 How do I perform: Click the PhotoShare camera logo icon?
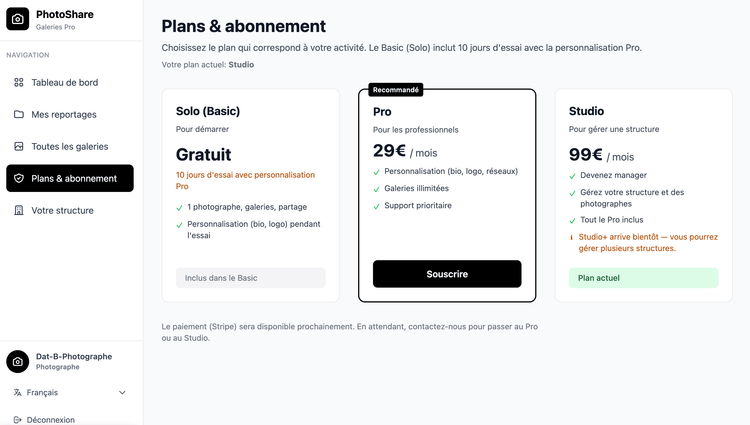pos(18,19)
